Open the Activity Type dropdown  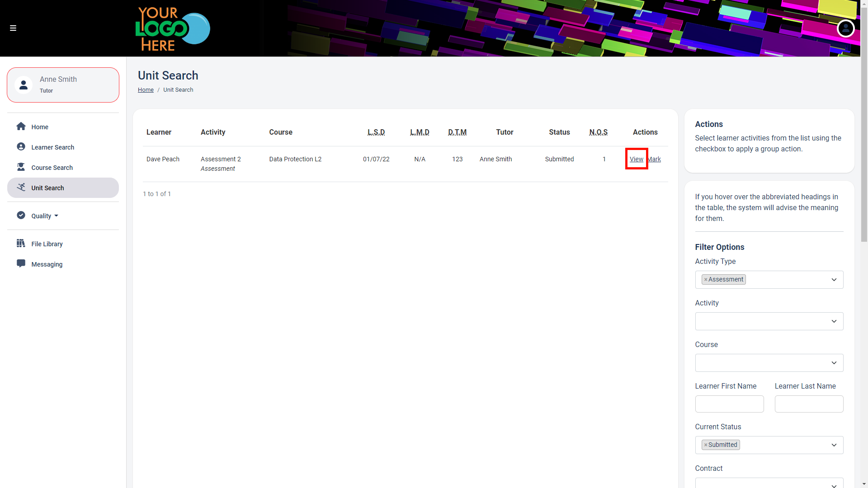pyautogui.click(x=769, y=280)
